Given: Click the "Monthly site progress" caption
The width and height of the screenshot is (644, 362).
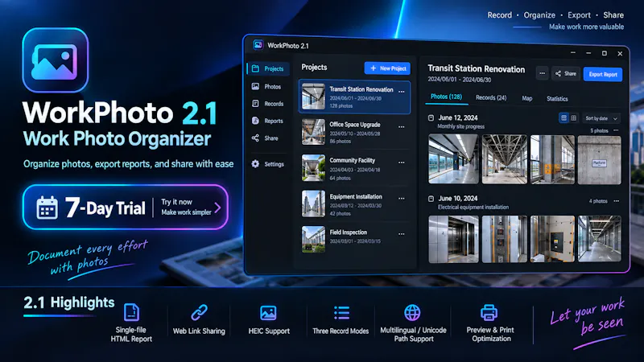Looking at the screenshot, I should coord(460,127).
